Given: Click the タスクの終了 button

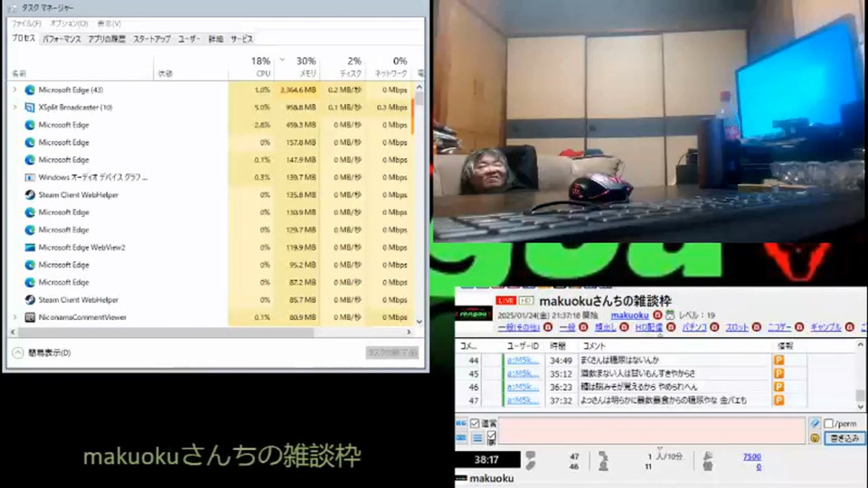Looking at the screenshot, I should tap(392, 352).
